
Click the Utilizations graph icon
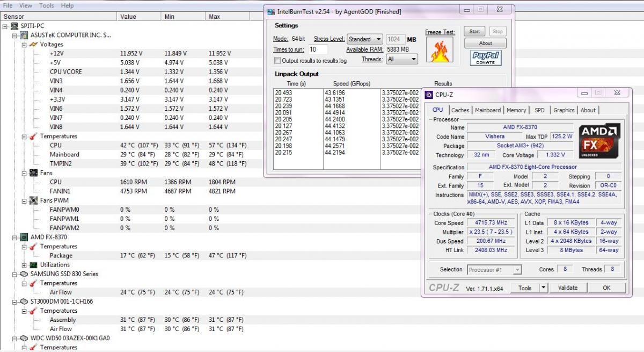point(33,265)
